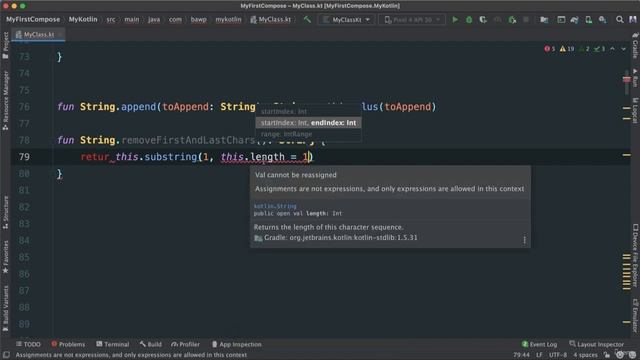640x360 pixels.
Task: Open the 4 spaces indent selector
Action: pos(585,355)
